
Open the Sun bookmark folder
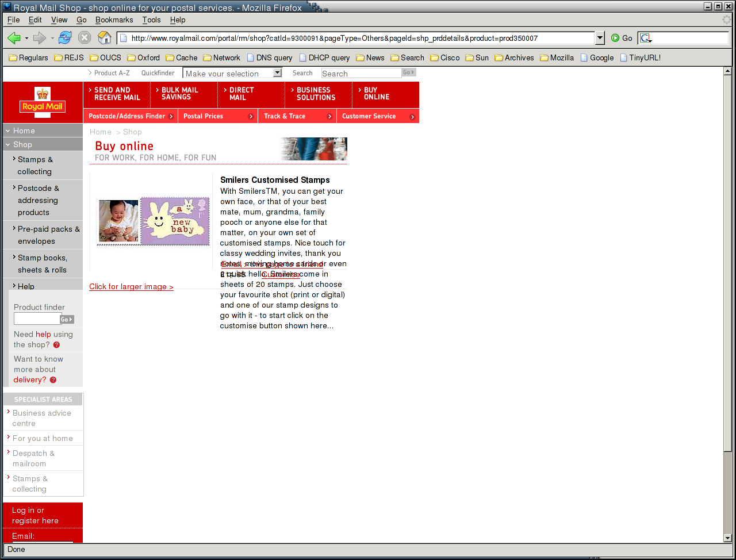pos(477,58)
